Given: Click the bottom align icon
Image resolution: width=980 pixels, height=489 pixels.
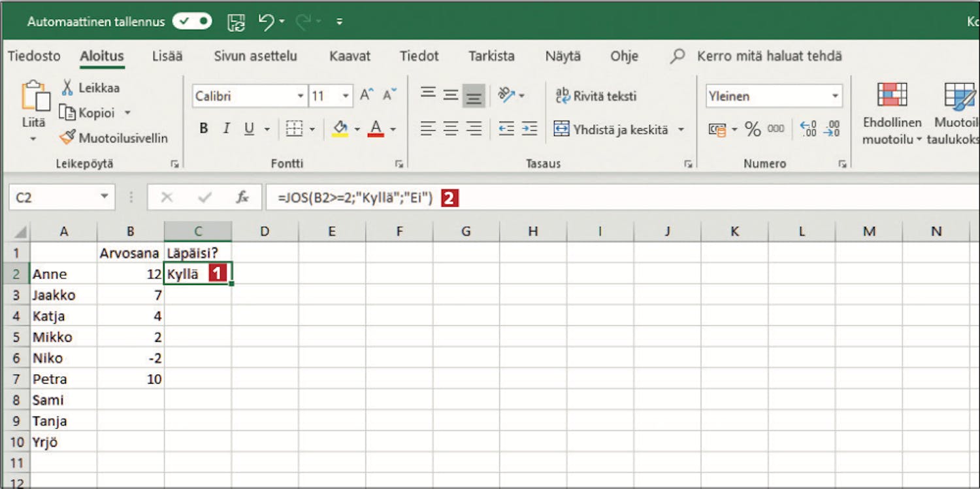Looking at the screenshot, I should (x=474, y=97).
